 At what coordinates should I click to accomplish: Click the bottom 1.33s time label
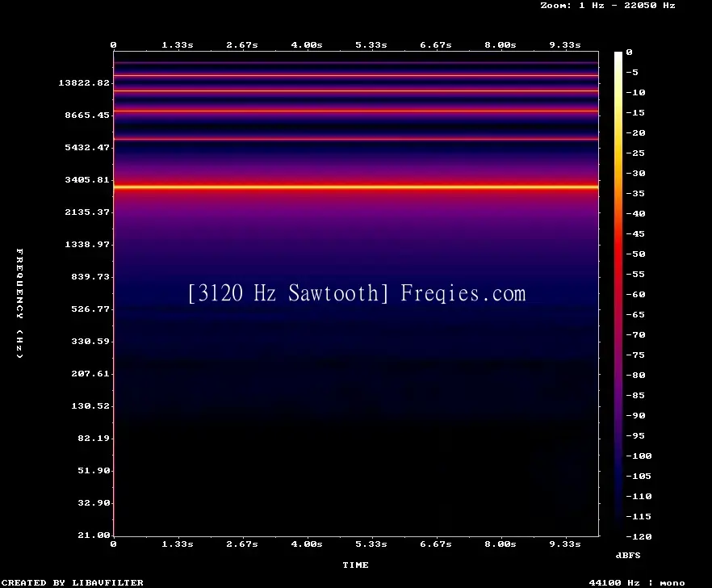pos(178,544)
